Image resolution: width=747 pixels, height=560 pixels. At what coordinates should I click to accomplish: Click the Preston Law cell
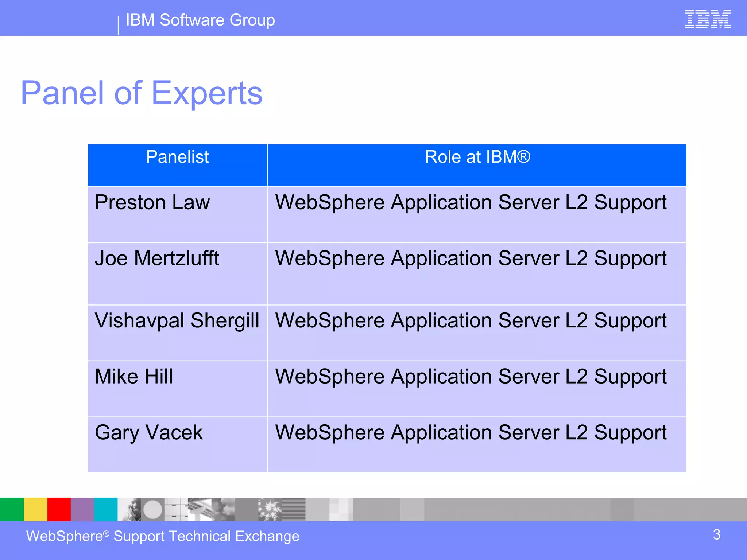tap(178, 214)
